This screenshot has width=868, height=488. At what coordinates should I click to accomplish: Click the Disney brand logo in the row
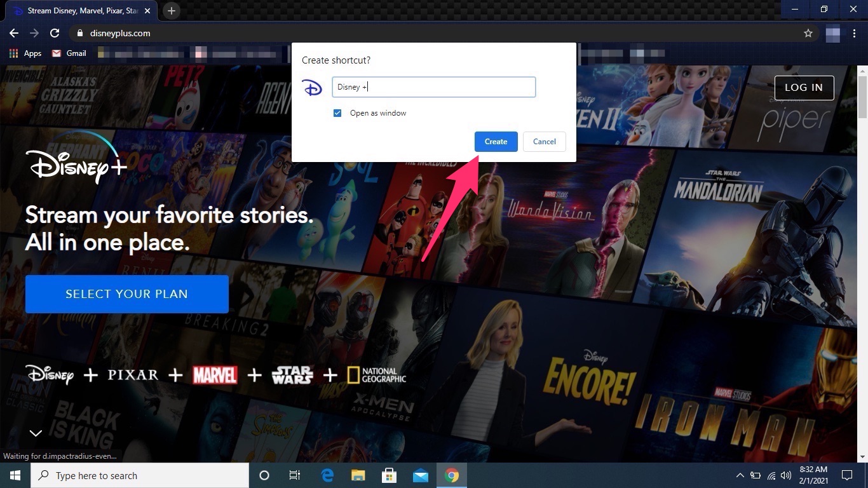[50, 375]
